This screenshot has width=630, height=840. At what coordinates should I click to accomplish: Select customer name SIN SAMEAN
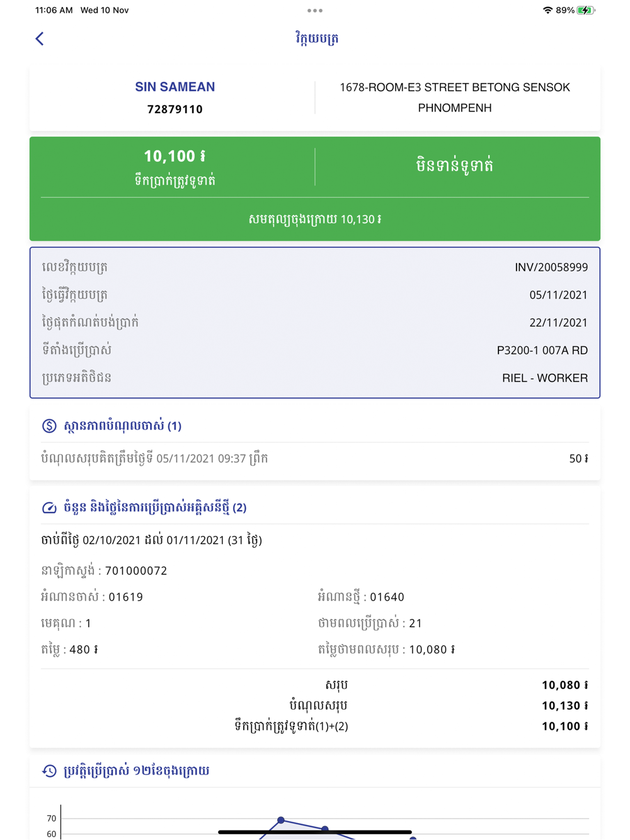point(175,87)
